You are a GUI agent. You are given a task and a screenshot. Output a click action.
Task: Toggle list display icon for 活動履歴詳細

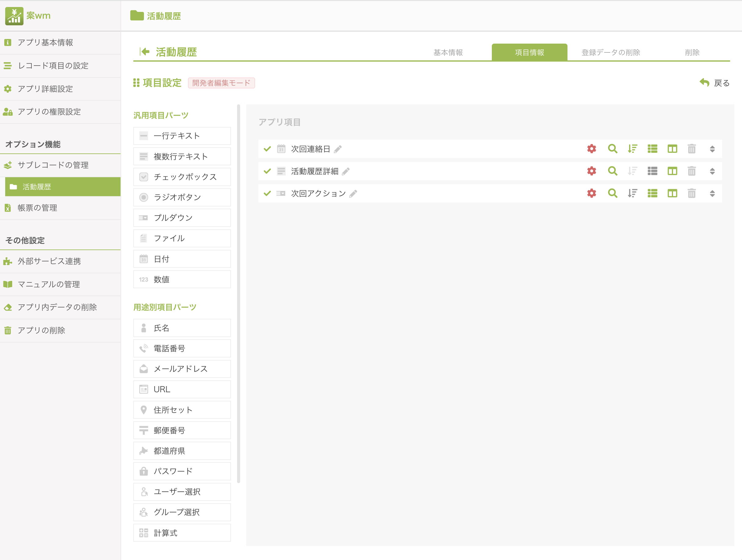click(x=652, y=171)
